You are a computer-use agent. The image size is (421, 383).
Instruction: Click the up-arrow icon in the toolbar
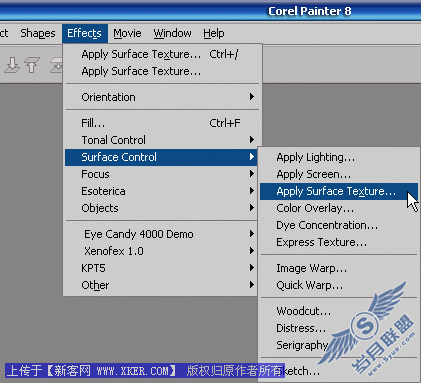pyautogui.click(x=32, y=65)
